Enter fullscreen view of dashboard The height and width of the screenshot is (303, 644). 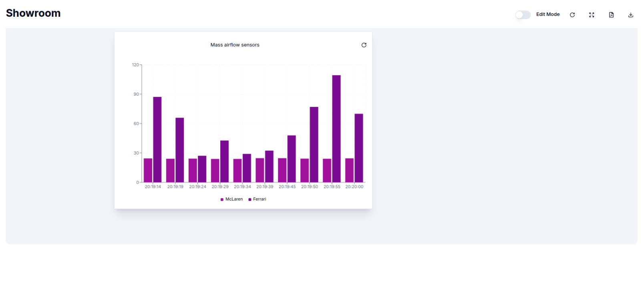click(592, 15)
